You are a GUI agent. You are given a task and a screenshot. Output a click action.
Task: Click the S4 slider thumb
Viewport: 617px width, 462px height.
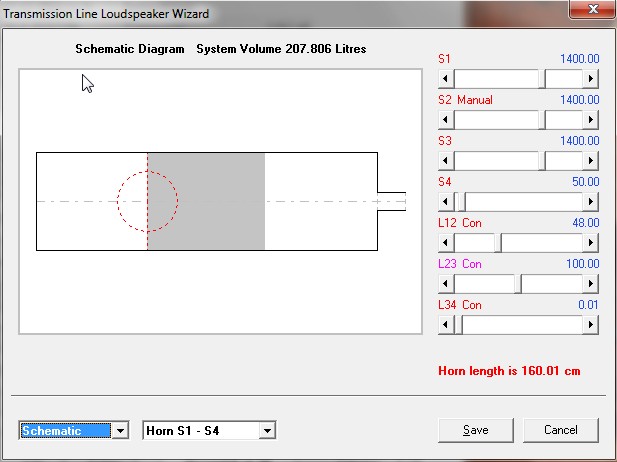460,202
